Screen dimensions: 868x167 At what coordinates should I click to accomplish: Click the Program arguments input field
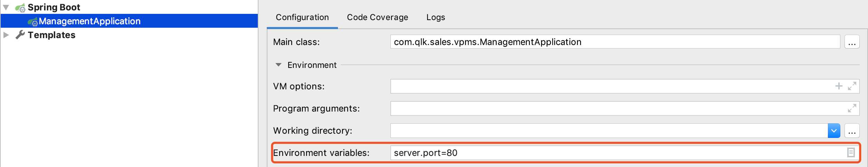(625, 108)
